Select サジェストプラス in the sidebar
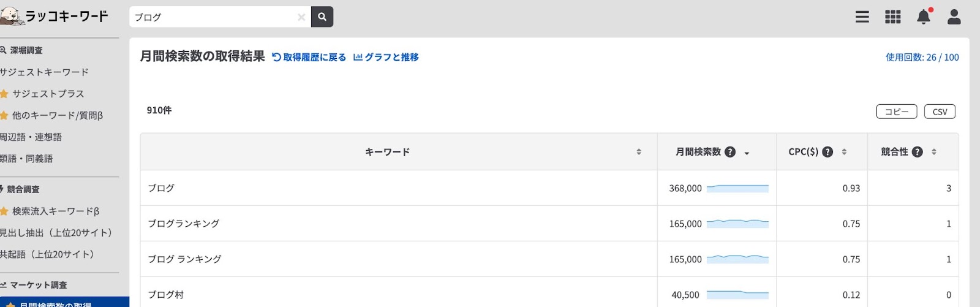The height and width of the screenshot is (307, 980). pyautogui.click(x=48, y=94)
